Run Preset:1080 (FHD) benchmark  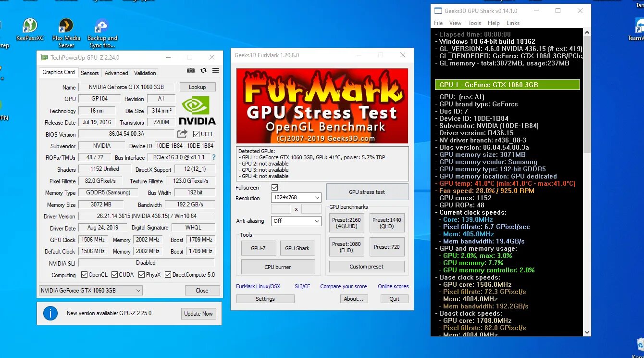(x=347, y=247)
